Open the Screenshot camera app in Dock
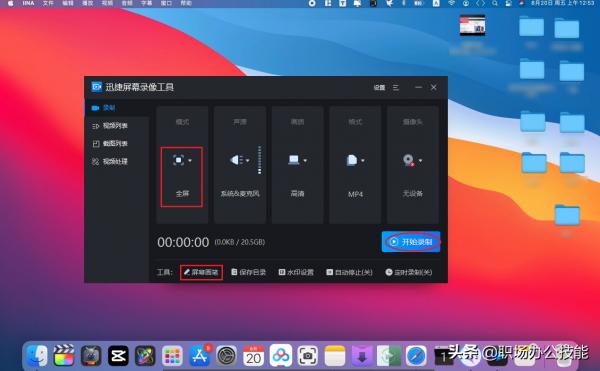This screenshot has height=371, width=600. 308,356
